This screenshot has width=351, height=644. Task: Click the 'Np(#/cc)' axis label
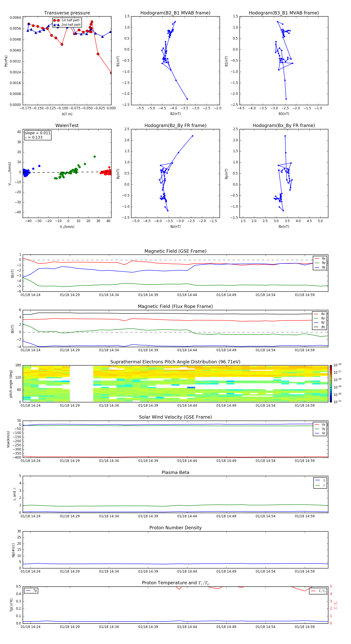click(13, 550)
